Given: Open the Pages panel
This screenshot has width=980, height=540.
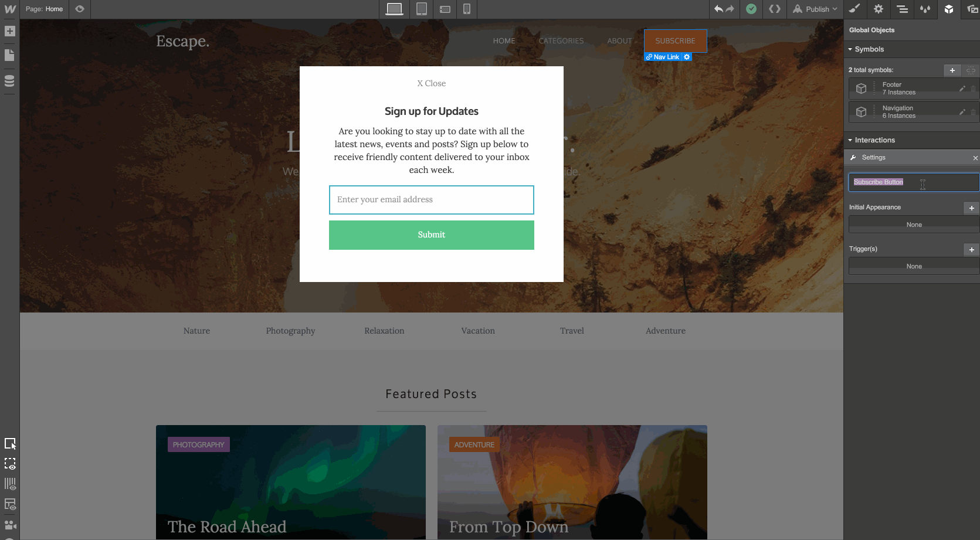Looking at the screenshot, I should tap(9, 55).
